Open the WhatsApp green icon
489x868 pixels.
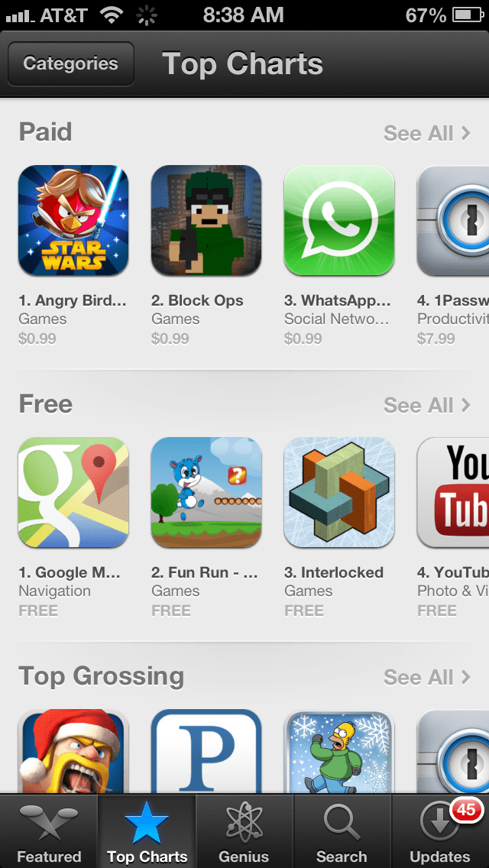point(339,220)
